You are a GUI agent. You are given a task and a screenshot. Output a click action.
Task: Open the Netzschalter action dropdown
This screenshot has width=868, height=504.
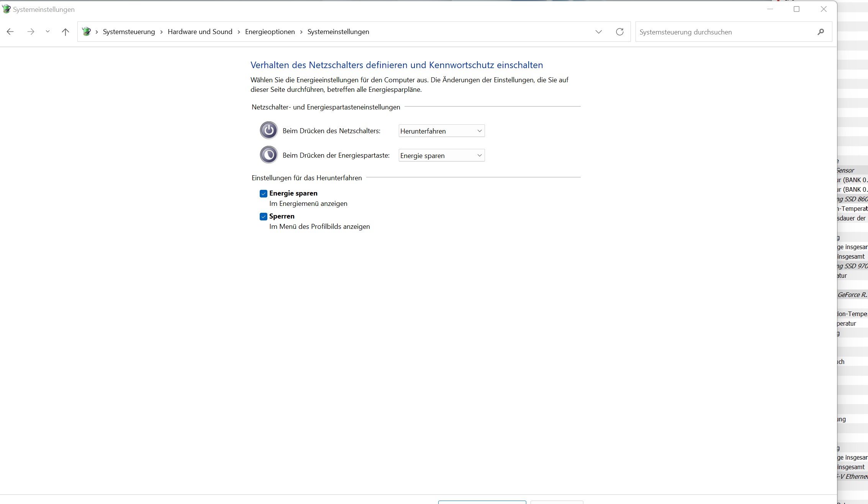click(441, 131)
